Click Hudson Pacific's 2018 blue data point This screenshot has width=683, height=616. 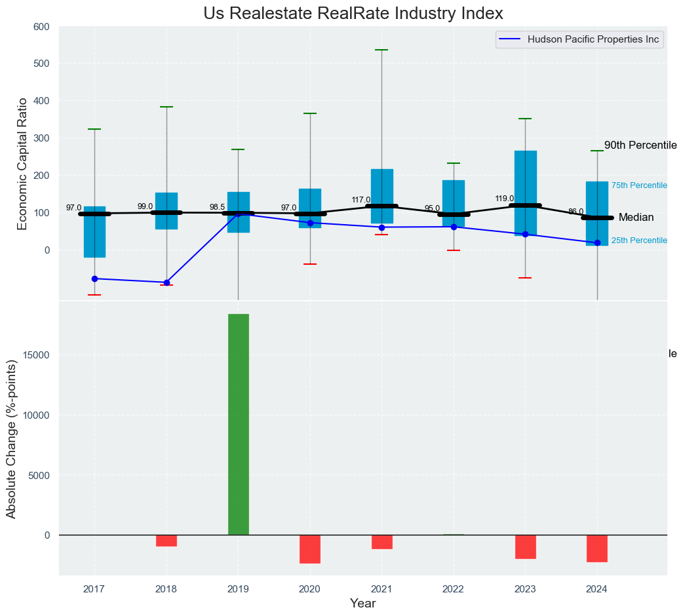(x=166, y=282)
